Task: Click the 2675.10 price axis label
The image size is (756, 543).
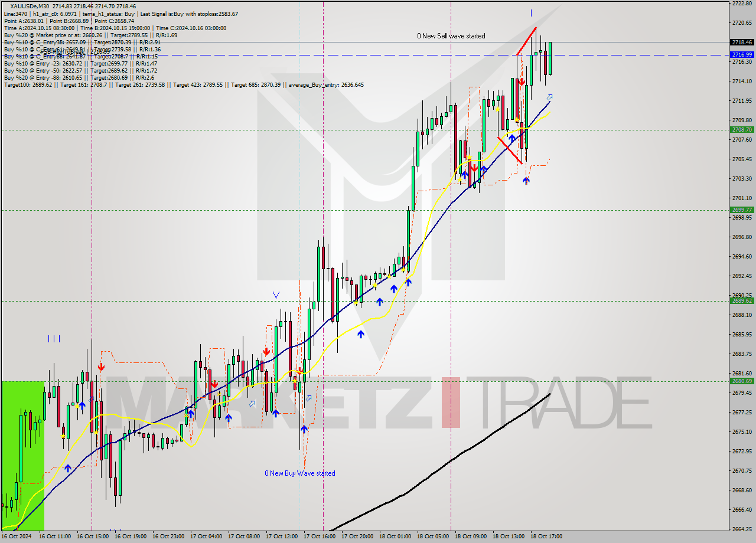Action: click(741, 431)
